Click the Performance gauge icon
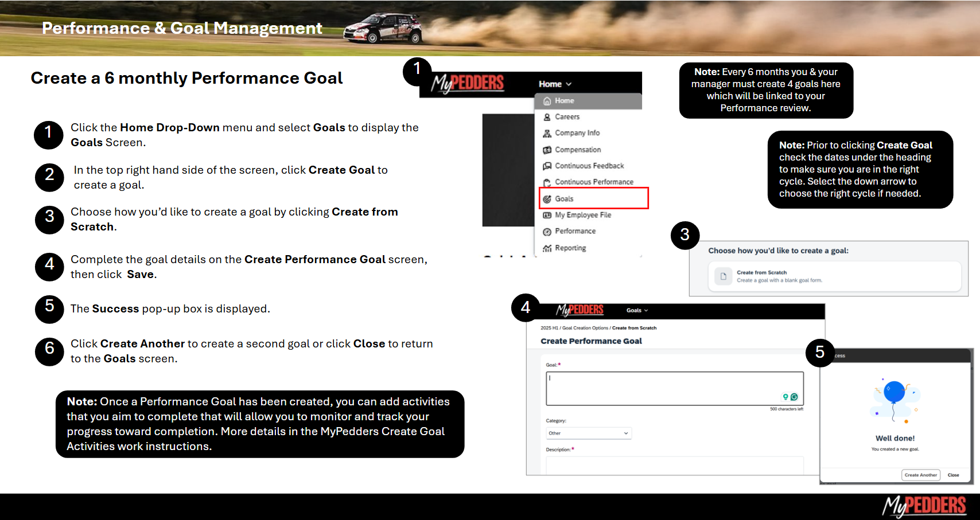Screen dimensions: 980x520 pyautogui.click(x=547, y=232)
